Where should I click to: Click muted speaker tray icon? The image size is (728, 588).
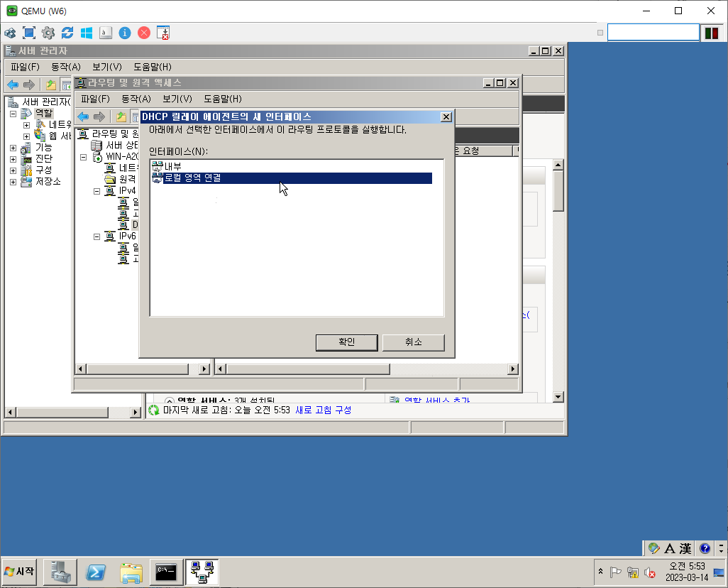point(649,572)
